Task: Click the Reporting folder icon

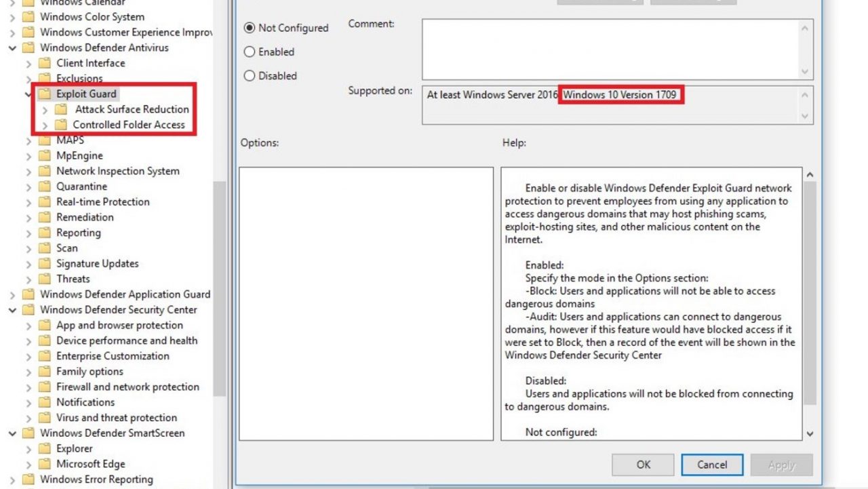Action: coord(44,233)
